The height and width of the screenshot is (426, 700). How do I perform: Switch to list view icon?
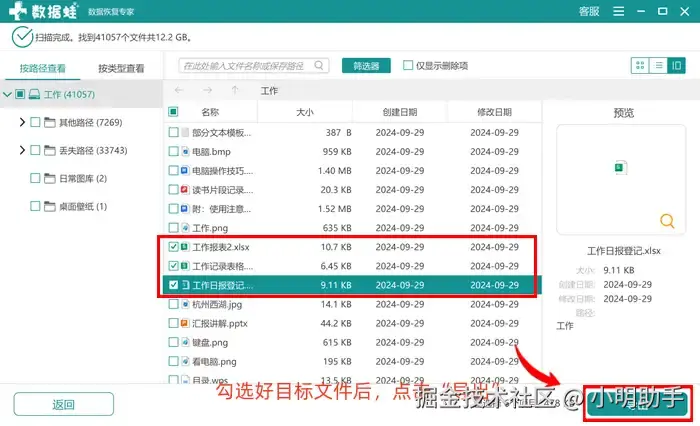coord(658,66)
